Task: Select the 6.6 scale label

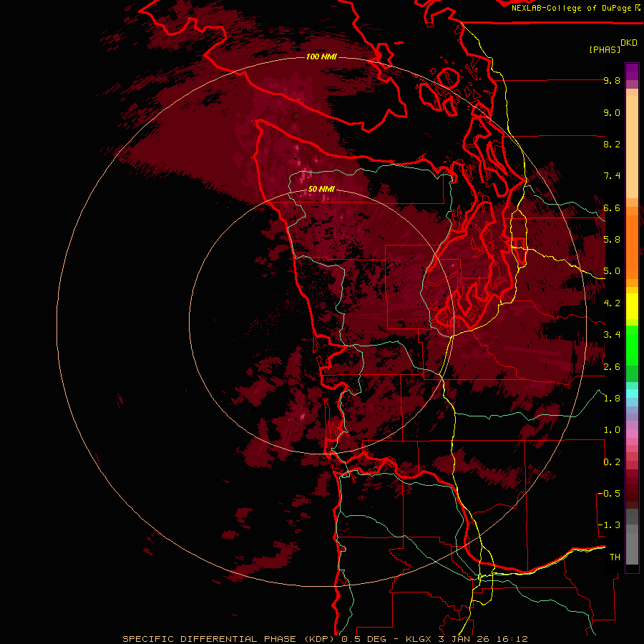Action: pyautogui.click(x=612, y=208)
